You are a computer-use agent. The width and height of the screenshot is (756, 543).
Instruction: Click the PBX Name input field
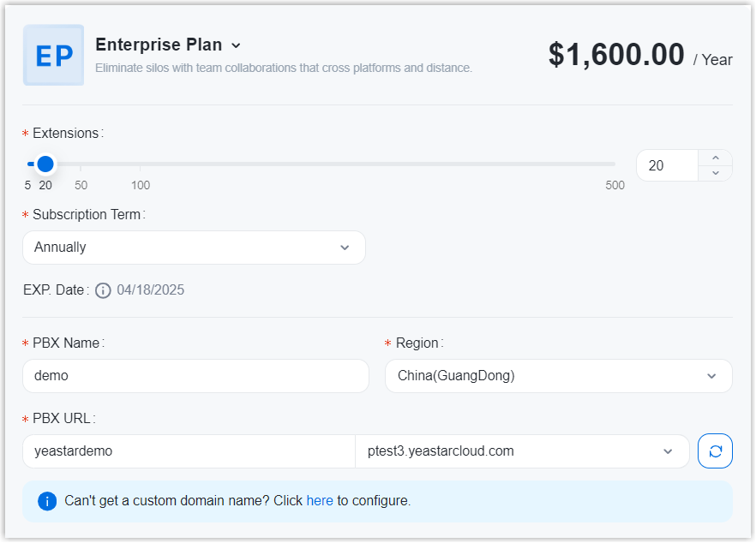195,376
